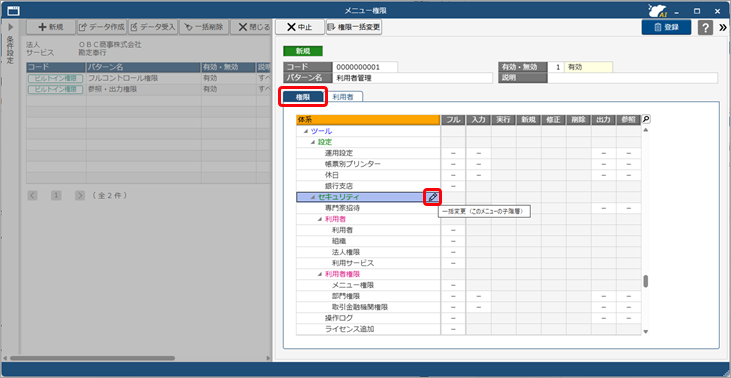This screenshot has width=731, height=378.
Task: Click the 参照 cell for 操作ログ
Action: pos(628,318)
